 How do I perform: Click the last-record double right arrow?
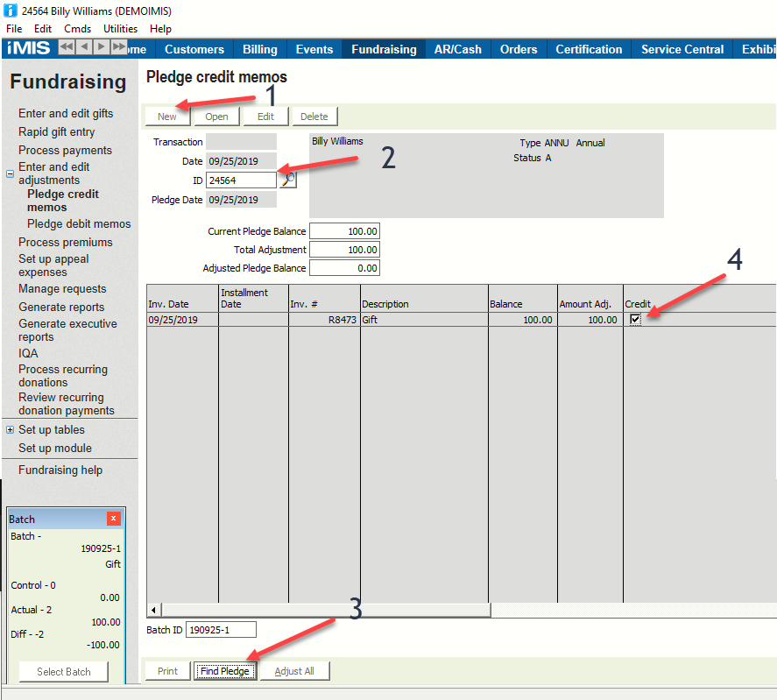coord(119,47)
